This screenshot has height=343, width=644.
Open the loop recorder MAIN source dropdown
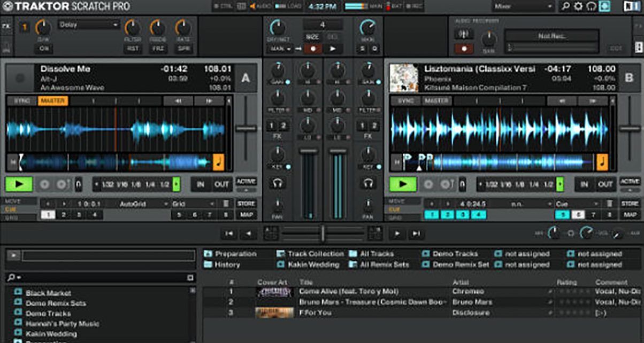pyautogui.click(x=281, y=49)
